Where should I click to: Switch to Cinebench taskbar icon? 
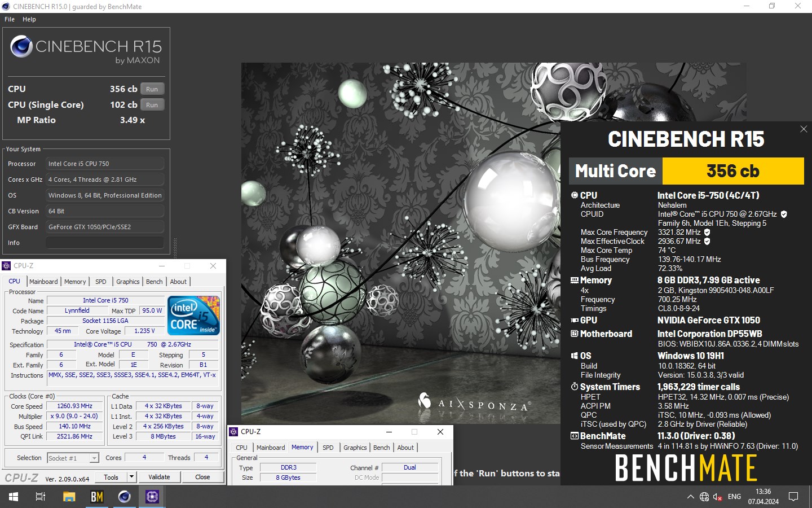pos(125,497)
